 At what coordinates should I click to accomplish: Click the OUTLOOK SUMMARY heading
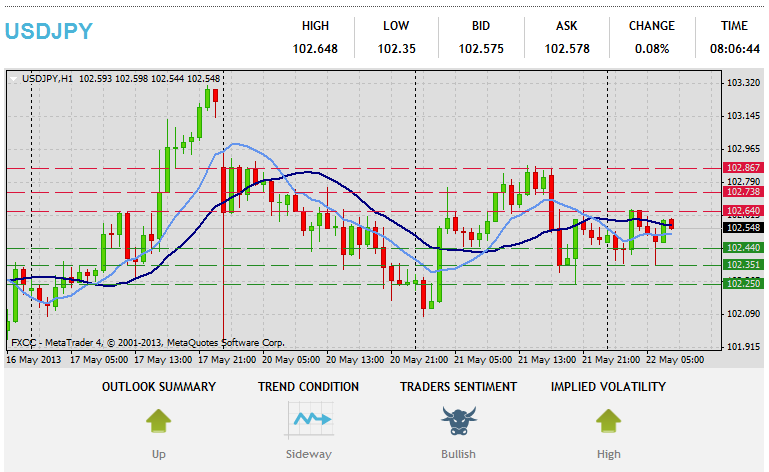159,387
